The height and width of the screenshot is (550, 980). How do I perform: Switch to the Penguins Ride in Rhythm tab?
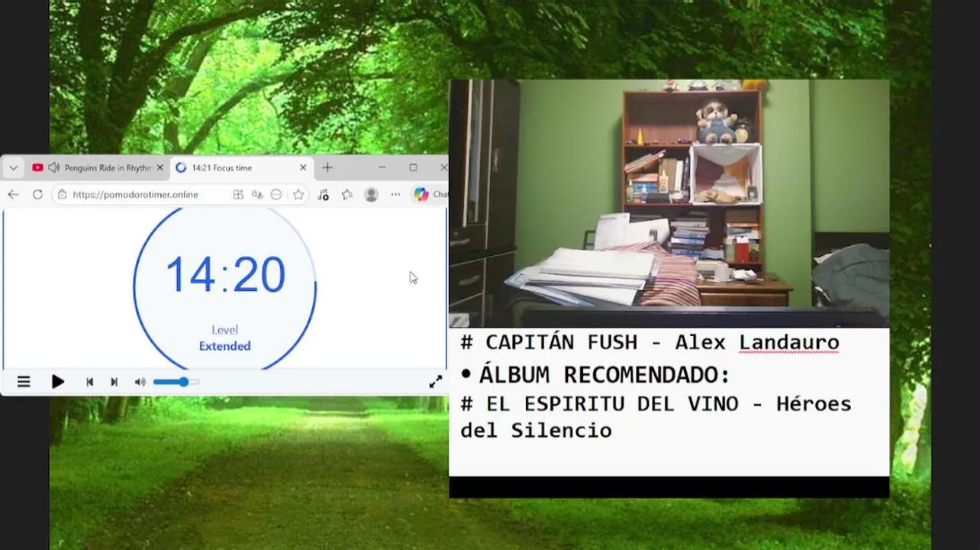point(108,168)
